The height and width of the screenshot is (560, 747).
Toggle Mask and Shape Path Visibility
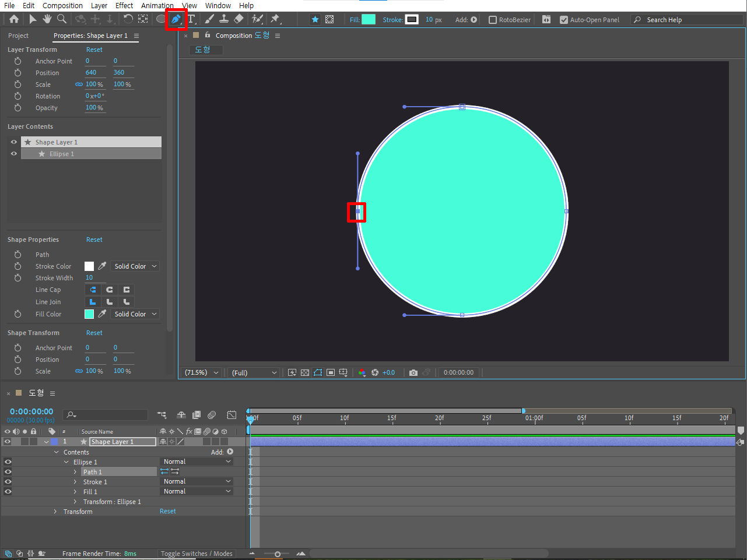[318, 372]
